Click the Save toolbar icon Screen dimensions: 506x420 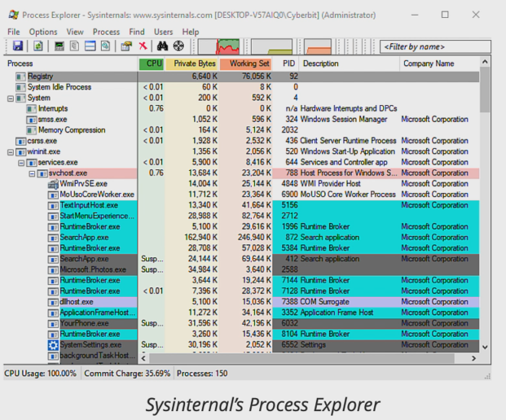tap(18, 46)
